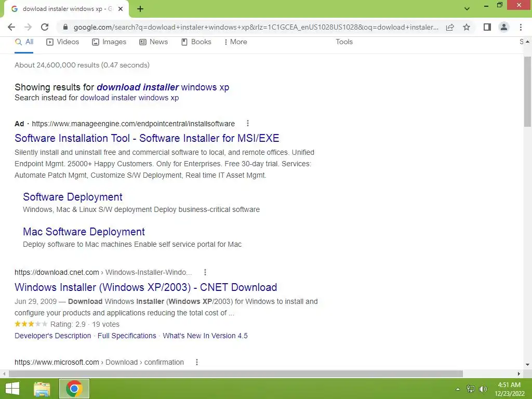Open CNET result three-dot options

click(x=205, y=272)
